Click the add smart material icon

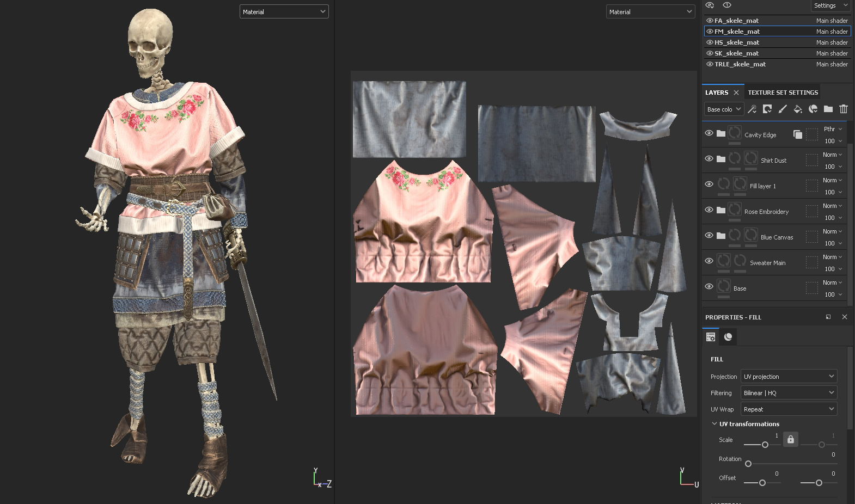pyautogui.click(x=813, y=109)
